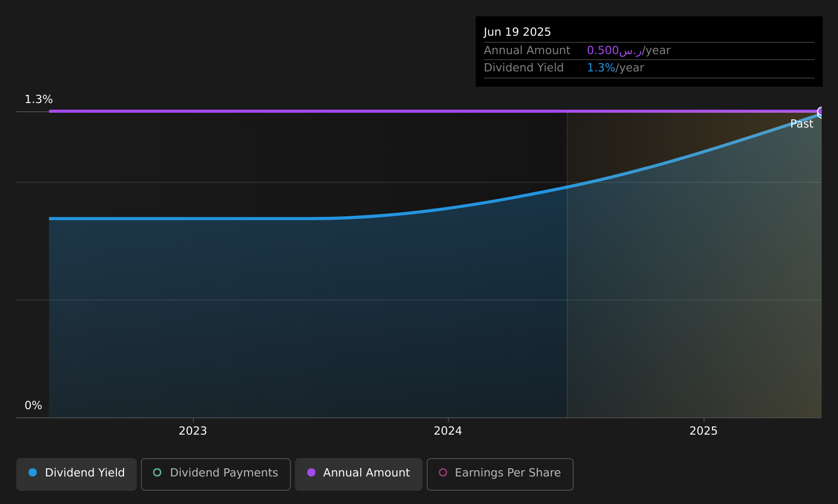Click the 1.3% y-axis label
Viewport: 838px width, 504px height.
tap(39, 99)
